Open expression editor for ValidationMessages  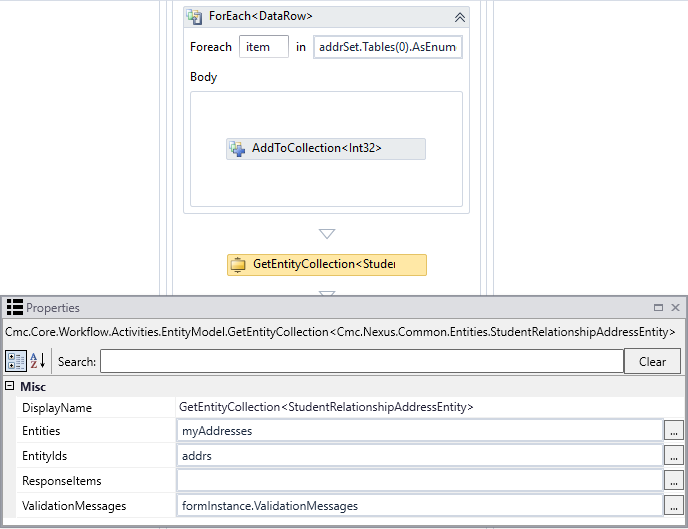[x=675, y=506]
